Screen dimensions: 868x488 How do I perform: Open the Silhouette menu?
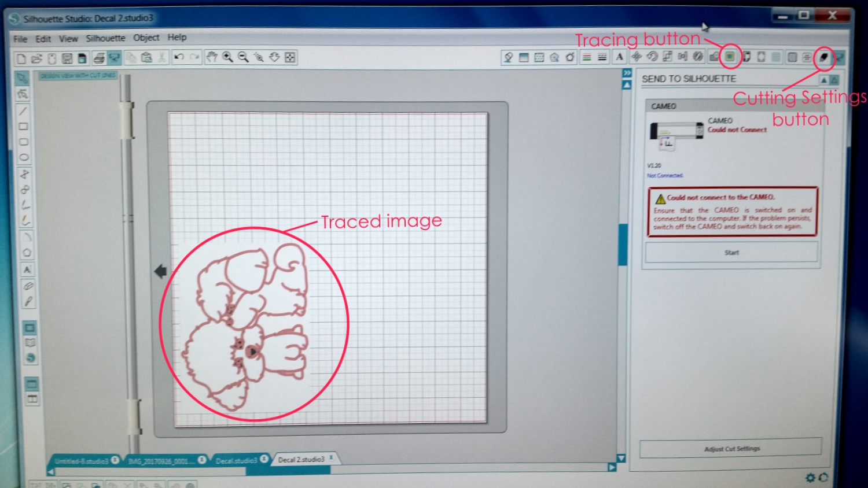coord(105,38)
